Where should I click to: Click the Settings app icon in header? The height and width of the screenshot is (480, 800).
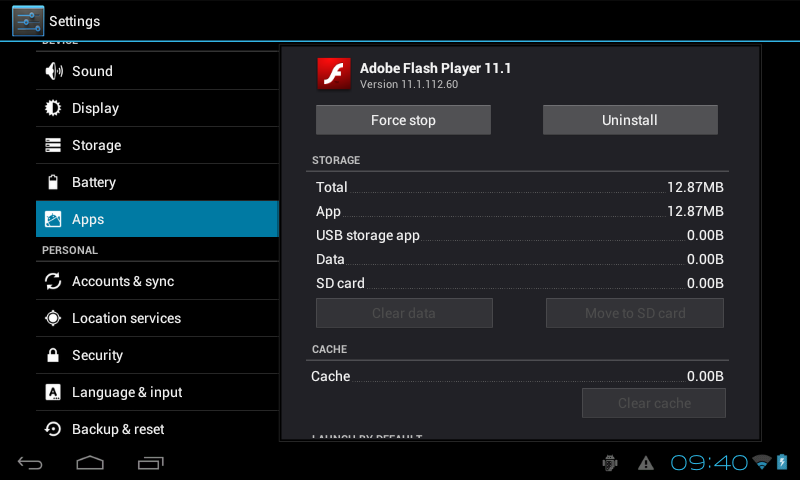coord(28,21)
